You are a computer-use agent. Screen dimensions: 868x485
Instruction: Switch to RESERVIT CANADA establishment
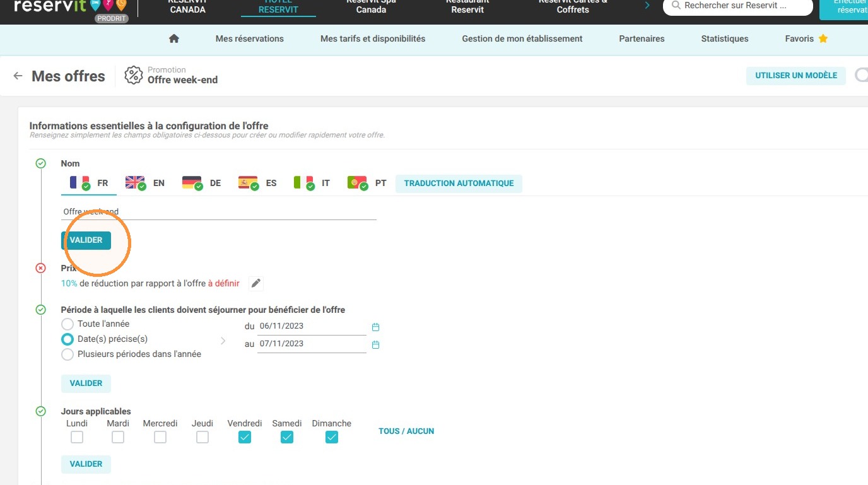(188, 6)
